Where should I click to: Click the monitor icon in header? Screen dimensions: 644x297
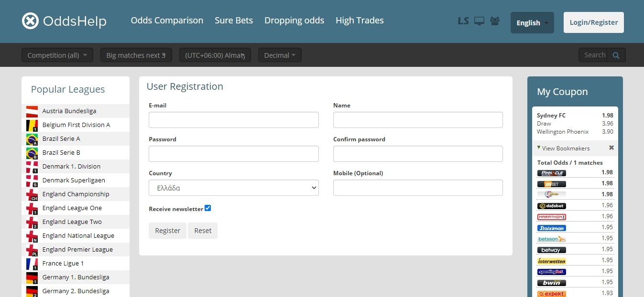point(479,21)
